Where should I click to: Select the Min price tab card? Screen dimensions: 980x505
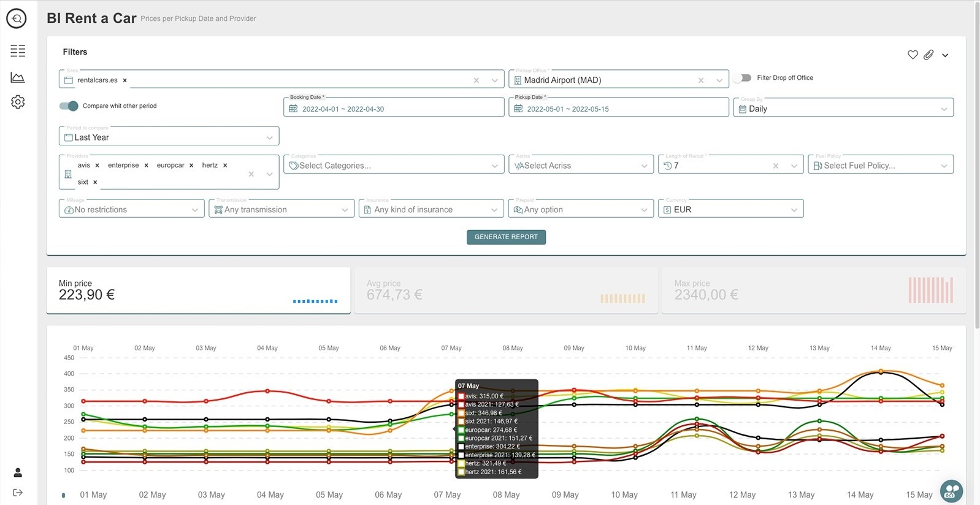pos(199,290)
